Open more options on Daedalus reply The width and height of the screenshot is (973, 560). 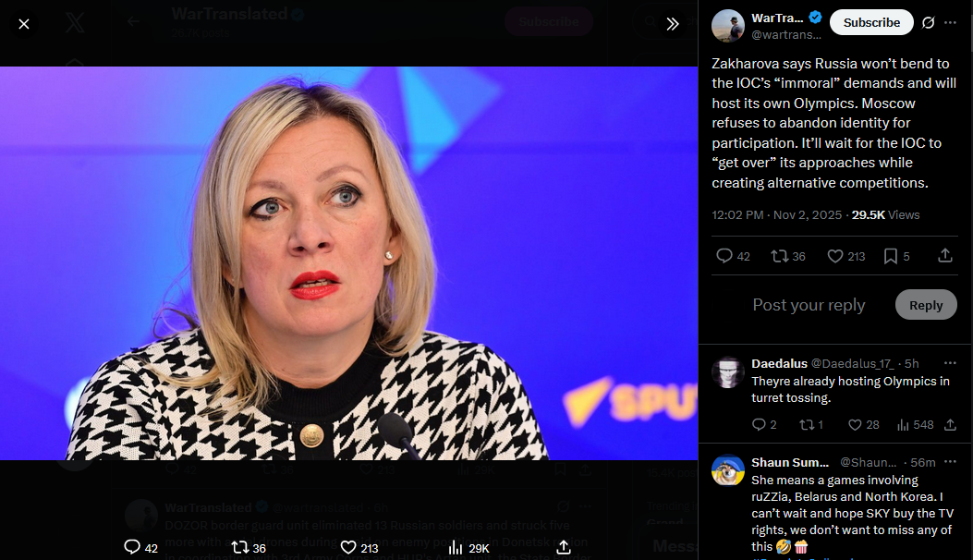coord(950,363)
